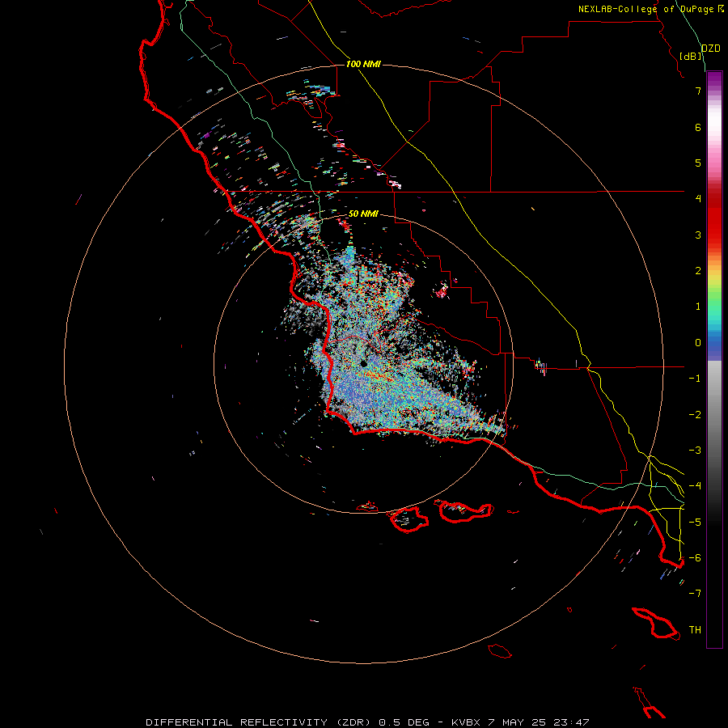The image size is (728, 728).
Task: Click the 0.5 DEG elevation angle in the caption
Action: (404, 722)
